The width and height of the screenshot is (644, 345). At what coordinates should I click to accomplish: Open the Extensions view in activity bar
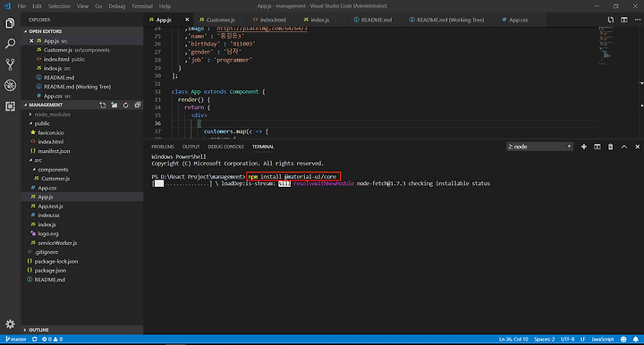pos(10,106)
